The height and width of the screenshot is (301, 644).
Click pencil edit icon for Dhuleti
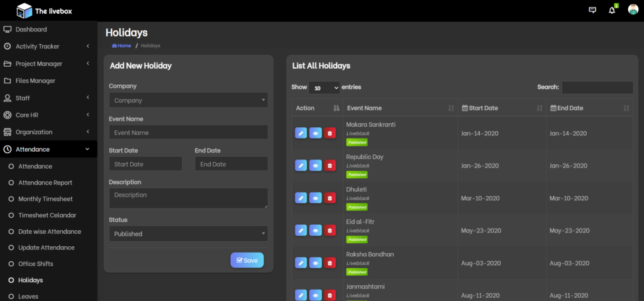301,198
